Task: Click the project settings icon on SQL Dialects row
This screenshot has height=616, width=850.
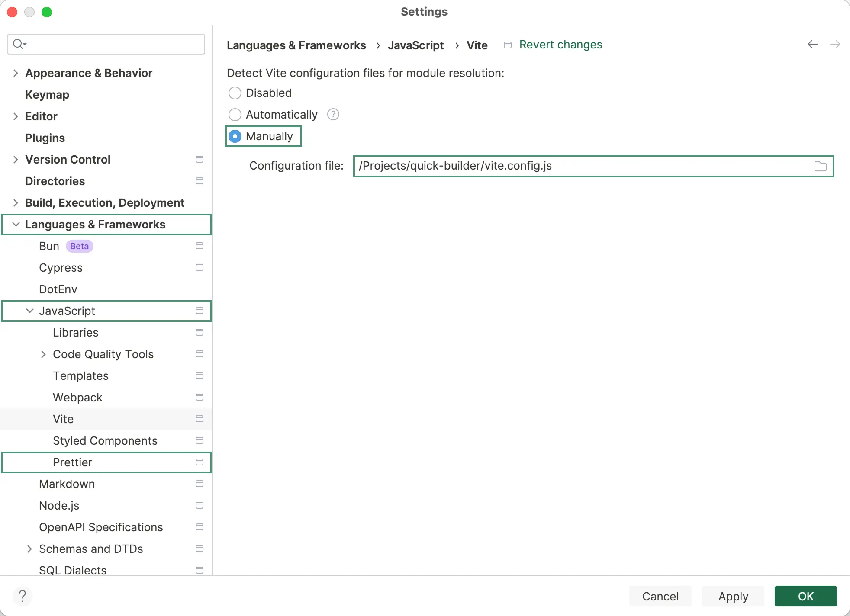Action: [200, 571]
